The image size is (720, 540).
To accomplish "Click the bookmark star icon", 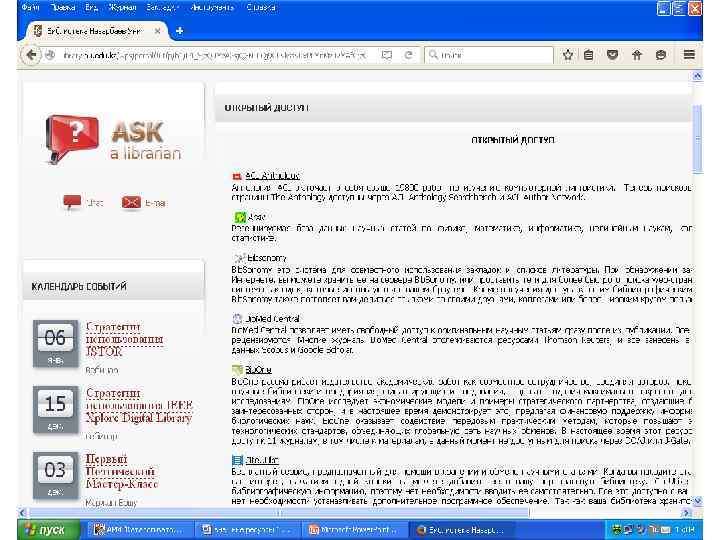I will [x=568, y=55].
